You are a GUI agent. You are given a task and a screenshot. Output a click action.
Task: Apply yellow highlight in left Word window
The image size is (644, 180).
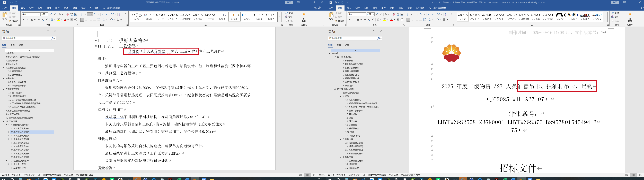[58, 20]
